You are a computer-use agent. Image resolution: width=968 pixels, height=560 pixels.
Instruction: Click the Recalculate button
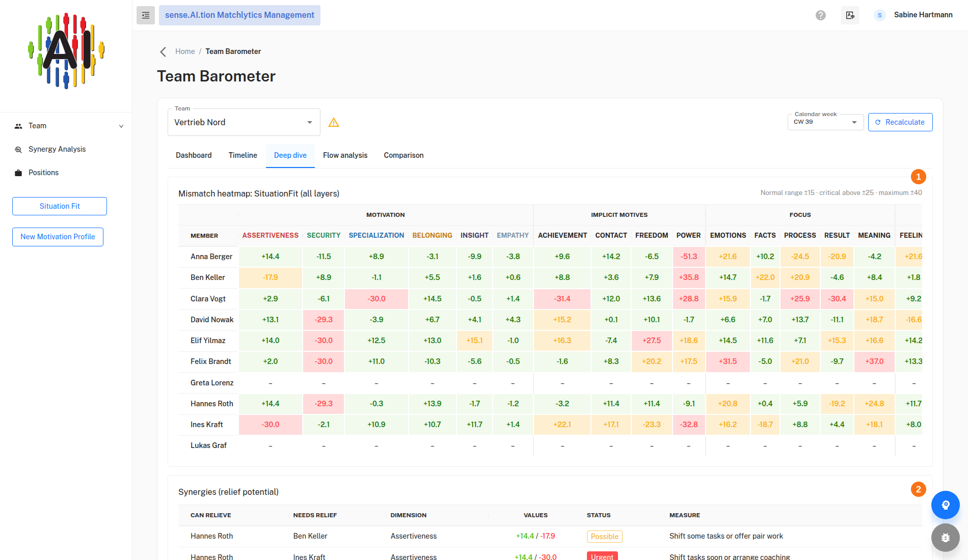tap(900, 122)
